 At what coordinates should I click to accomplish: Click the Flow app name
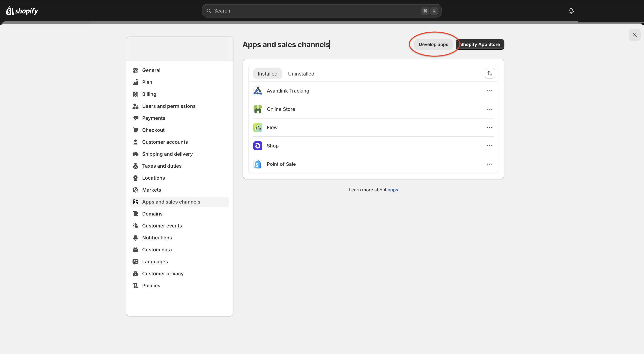pyautogui.click(x=272, y=127)
